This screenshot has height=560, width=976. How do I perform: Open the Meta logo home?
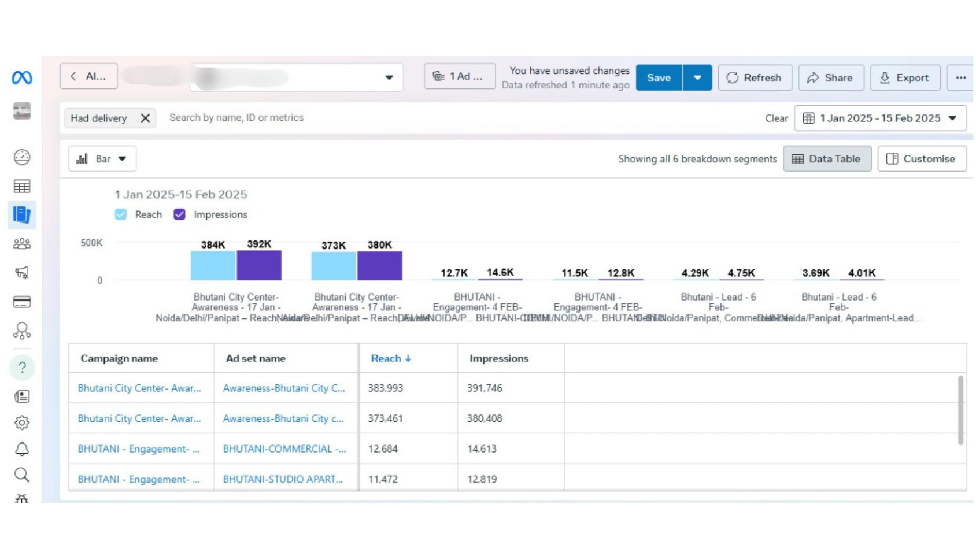(22, 77)
